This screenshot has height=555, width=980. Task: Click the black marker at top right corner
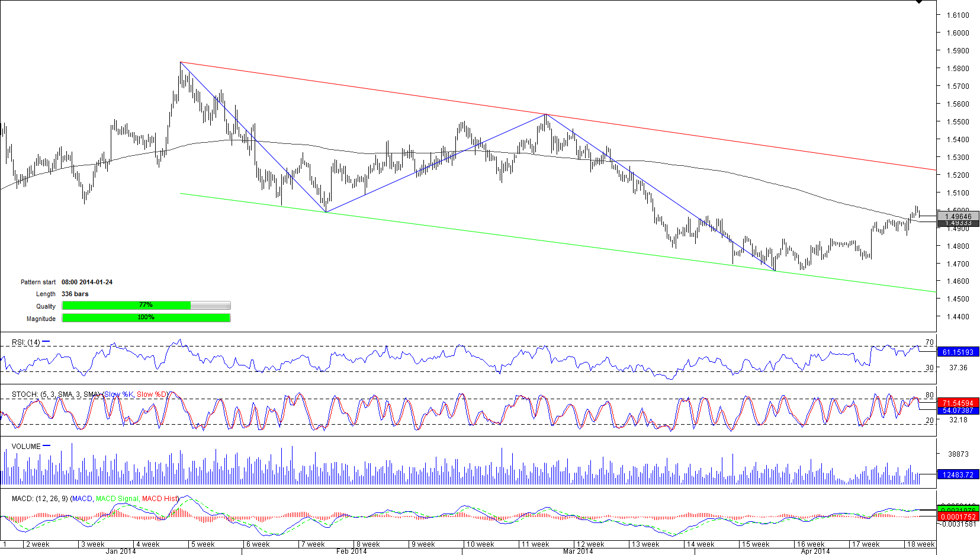918,2
